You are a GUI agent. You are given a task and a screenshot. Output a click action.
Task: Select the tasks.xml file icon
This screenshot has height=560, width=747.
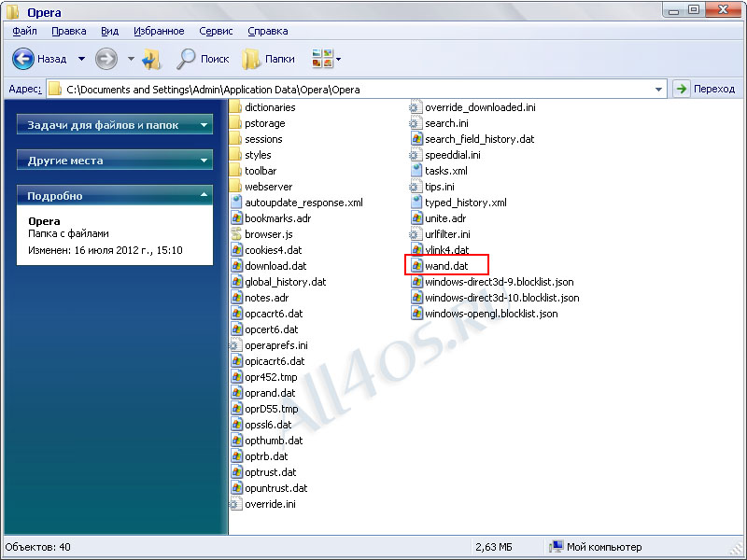[x=416, y=171]
